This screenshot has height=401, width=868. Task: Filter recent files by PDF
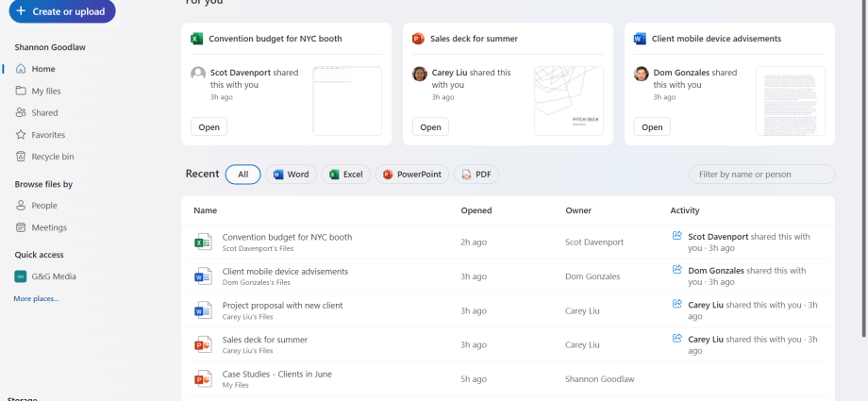click(x=476, y=175)
